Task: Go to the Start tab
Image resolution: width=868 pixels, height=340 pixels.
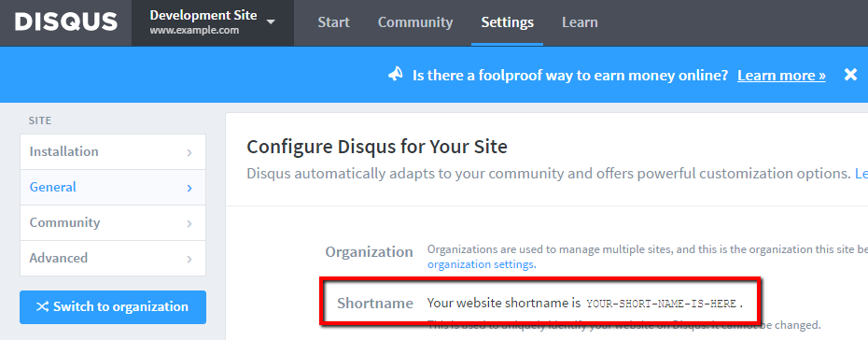Action: click(x=333, y=22)
